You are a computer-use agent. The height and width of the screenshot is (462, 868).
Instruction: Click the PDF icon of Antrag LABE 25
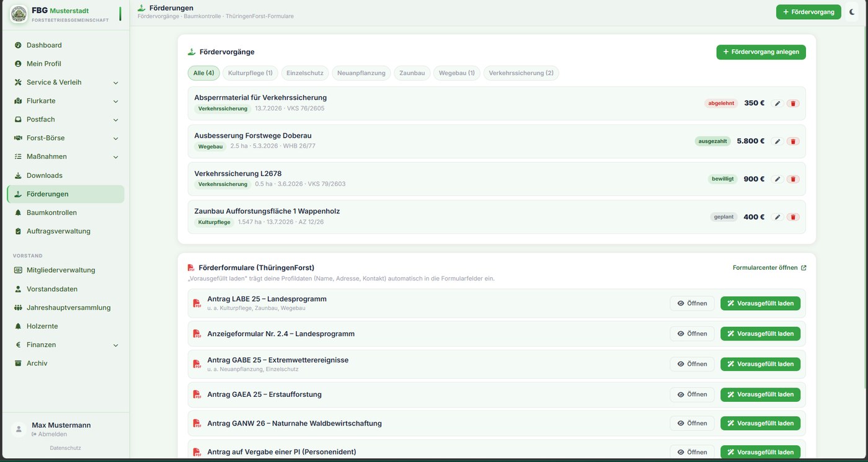(197, 303)
